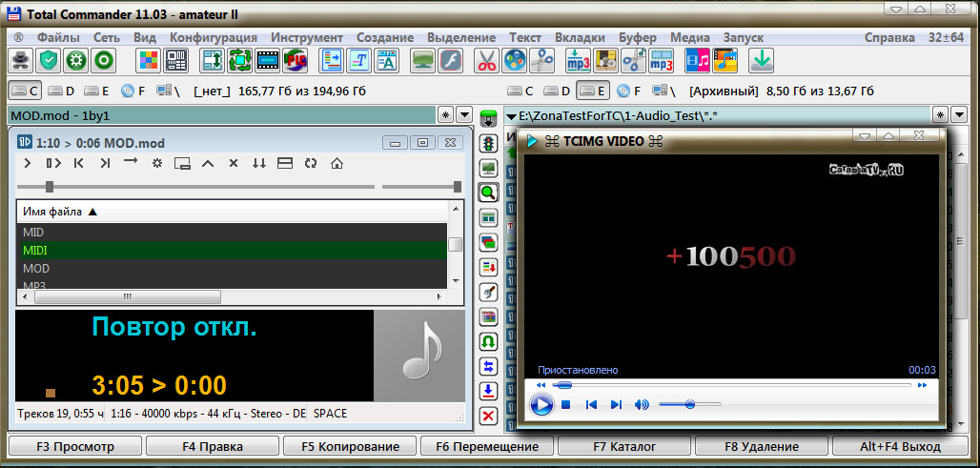Open the Файлы menu

(x=58, y=37)
